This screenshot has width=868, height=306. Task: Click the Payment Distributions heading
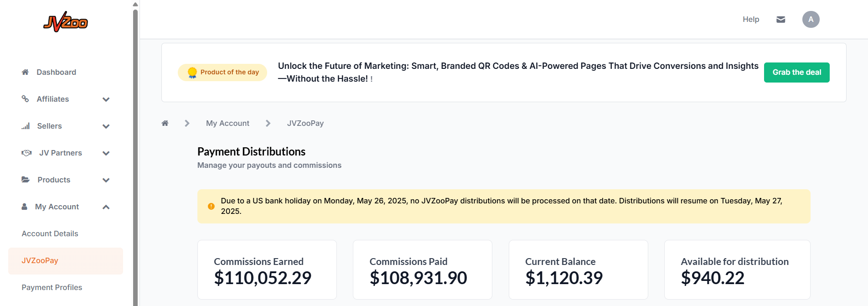(252, 151)
